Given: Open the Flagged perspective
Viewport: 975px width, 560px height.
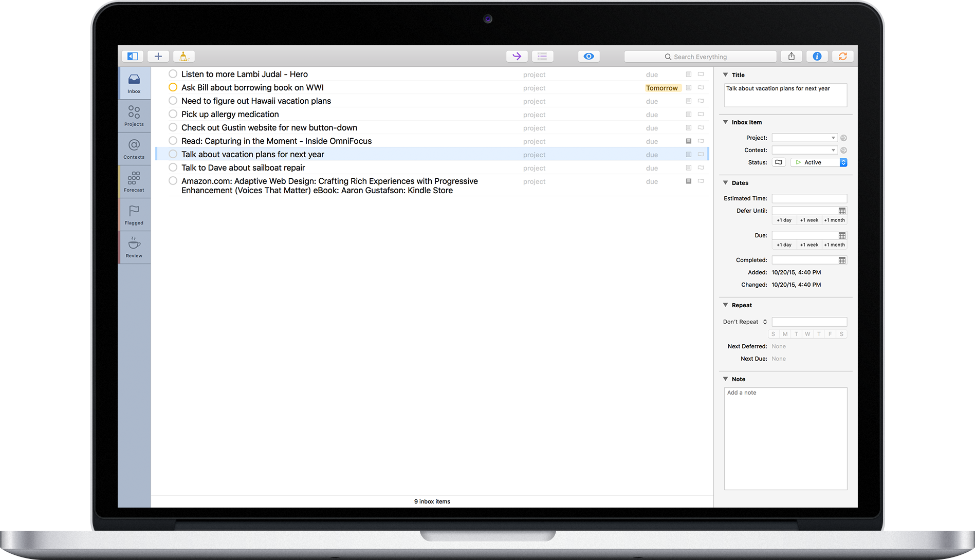Looking at the screenshot, I should pyautogui.click(x=134, y=215).
